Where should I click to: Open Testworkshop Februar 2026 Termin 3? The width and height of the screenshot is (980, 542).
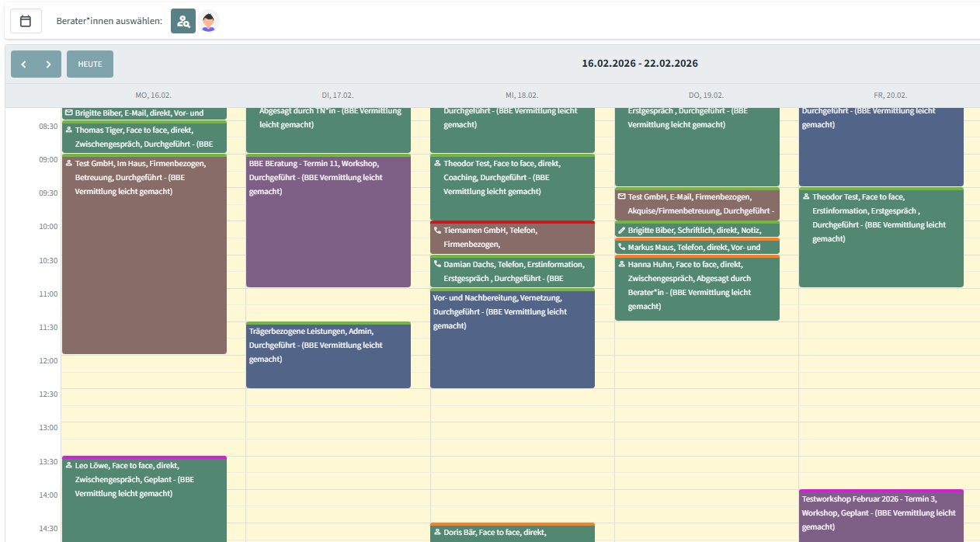coord(881,512)
